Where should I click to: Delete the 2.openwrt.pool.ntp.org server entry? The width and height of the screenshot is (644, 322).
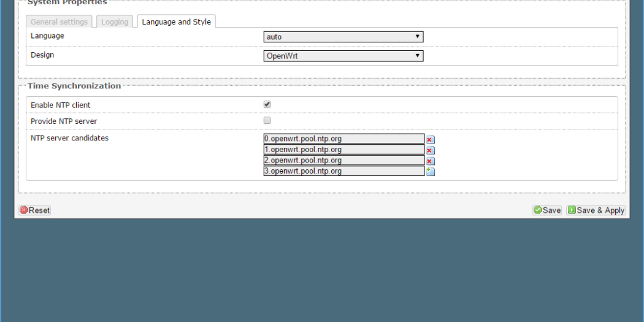pyautogui.click(x=430, y=161)
